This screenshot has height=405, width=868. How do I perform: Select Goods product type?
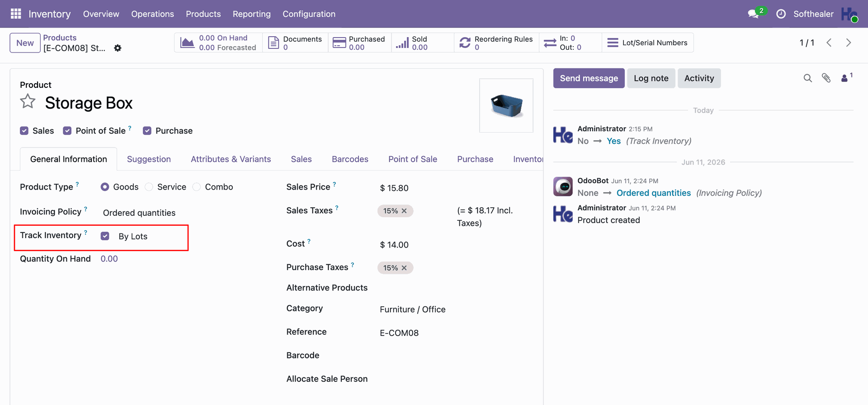click(x=105, y=187)
